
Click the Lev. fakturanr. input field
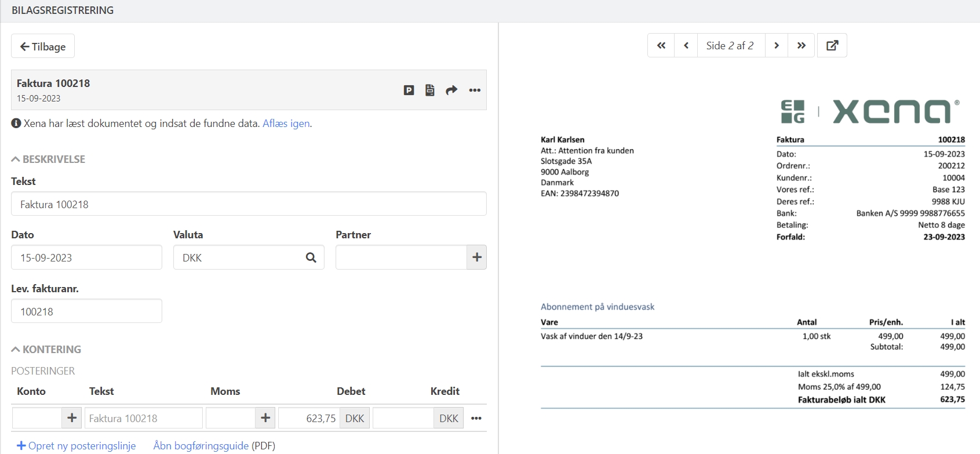coord(86,311)
